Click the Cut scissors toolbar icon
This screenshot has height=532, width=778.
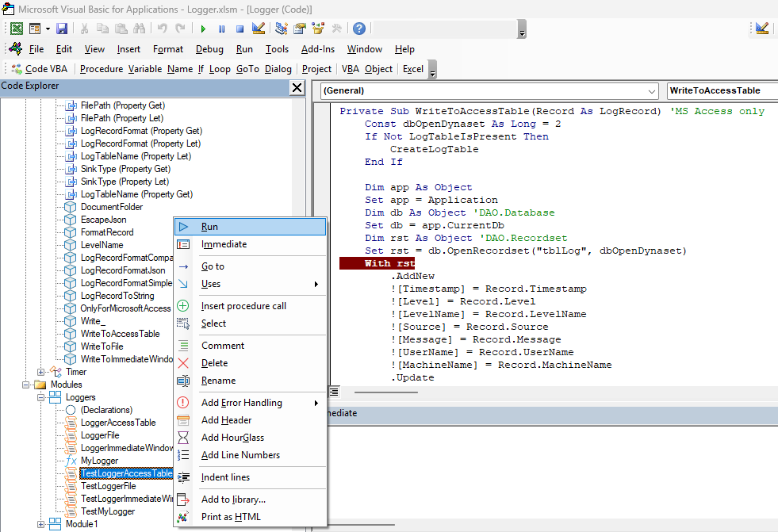pos(84,29)
